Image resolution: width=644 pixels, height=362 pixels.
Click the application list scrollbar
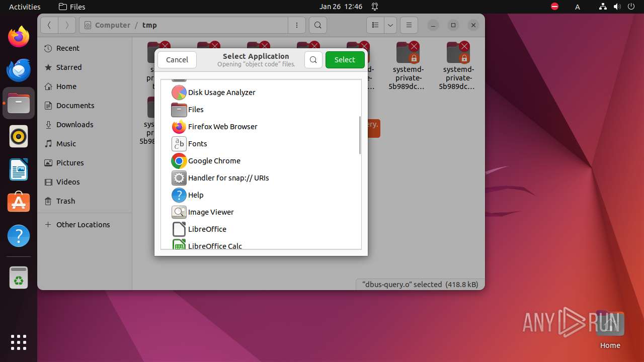click(360, 135)
